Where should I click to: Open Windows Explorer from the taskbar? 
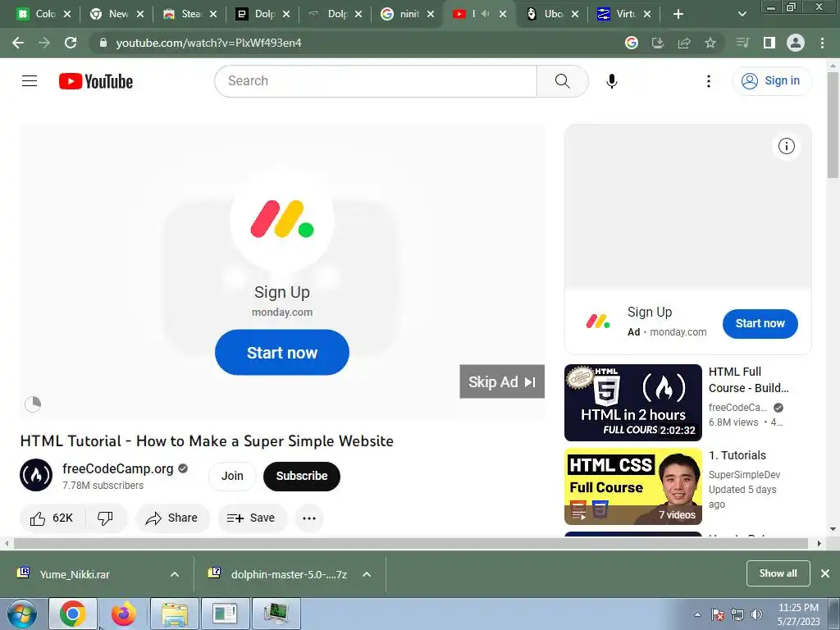175,614
